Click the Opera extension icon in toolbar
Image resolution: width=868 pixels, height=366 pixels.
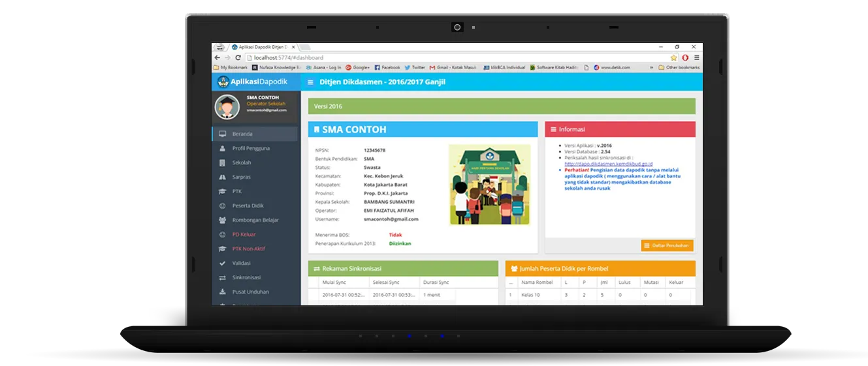(x=685, y=57)
